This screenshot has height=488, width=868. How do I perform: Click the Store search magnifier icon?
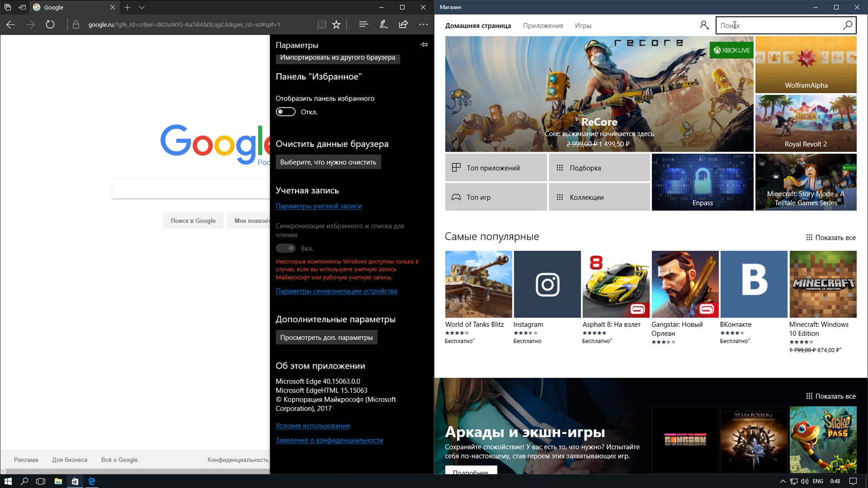point(848,25)
